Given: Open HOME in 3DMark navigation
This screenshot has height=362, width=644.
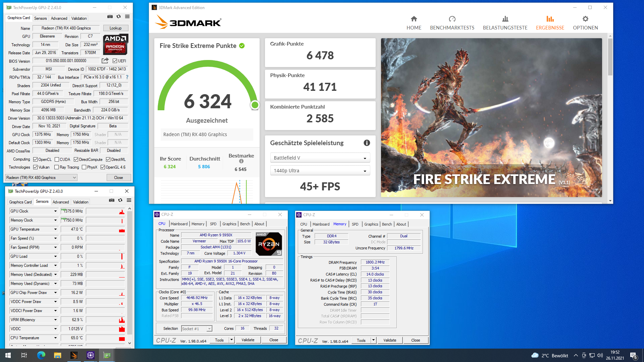Looking at the screenshot, I should click(414, 23).
